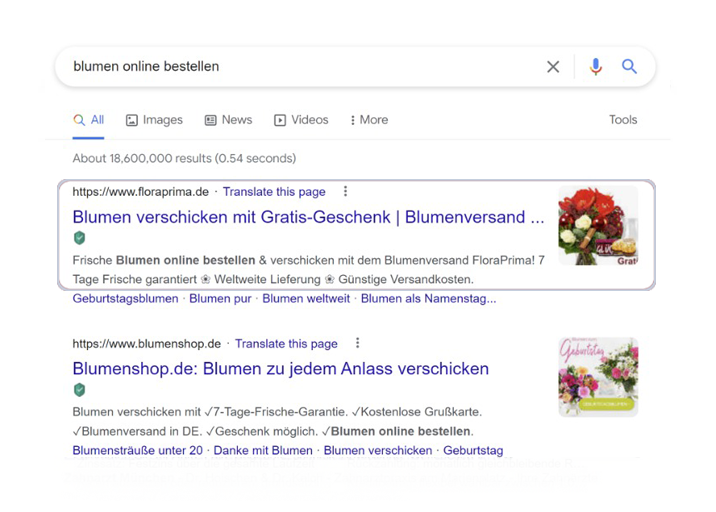716x512 pixels.
Task: Clear the search box with X icon
Action: 553,67
